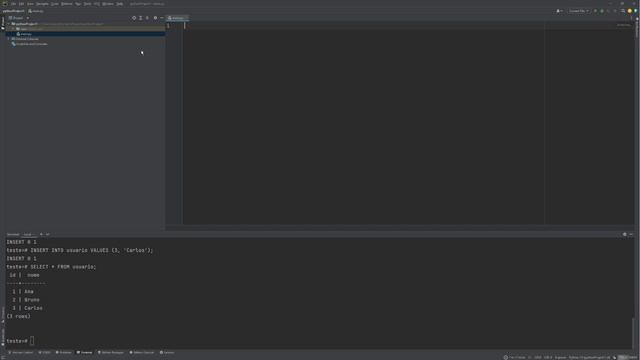
Task: Click in the editor on line 1
Action: pyautogui.click(x=363, y=26)
